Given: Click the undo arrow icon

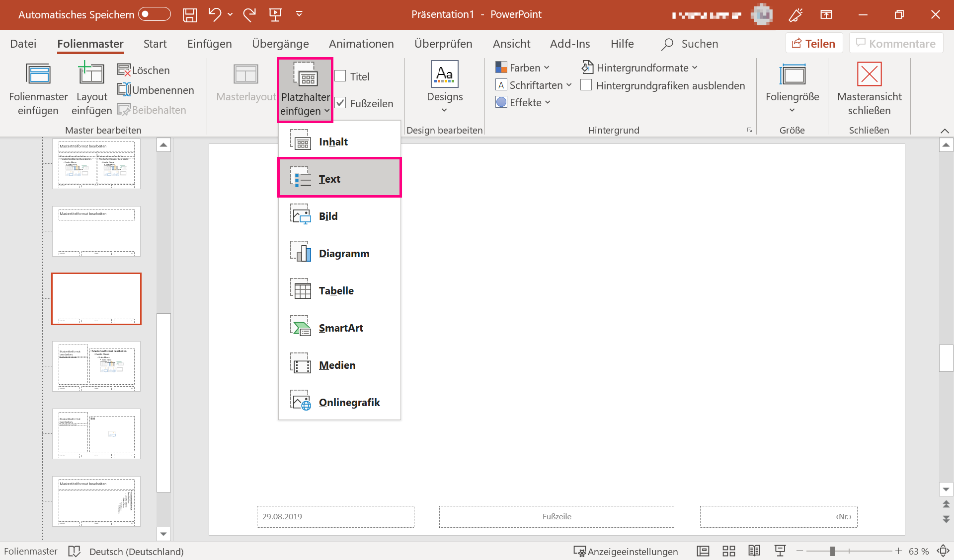Looking at the screenshot, I should pyautogui.click(x=215, y=14).
